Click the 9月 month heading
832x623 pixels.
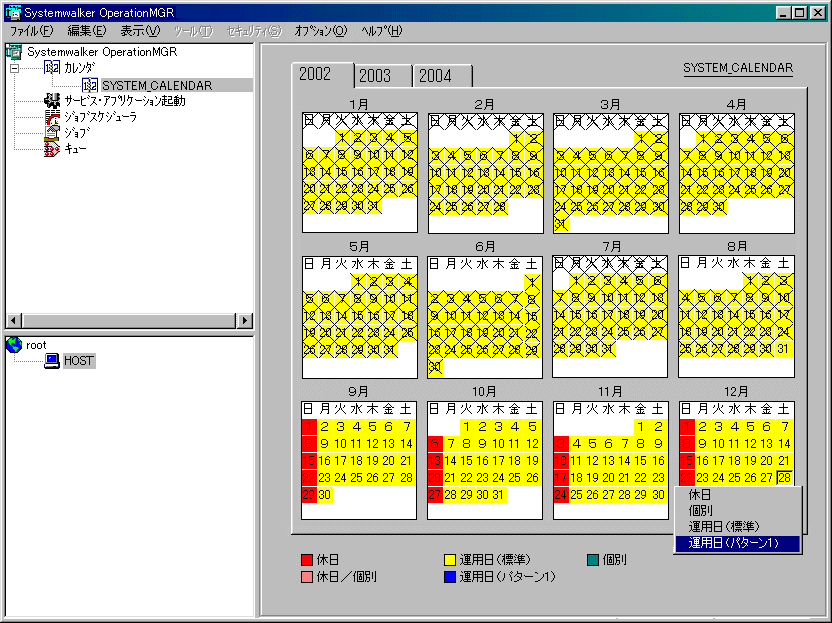point(359,392)
